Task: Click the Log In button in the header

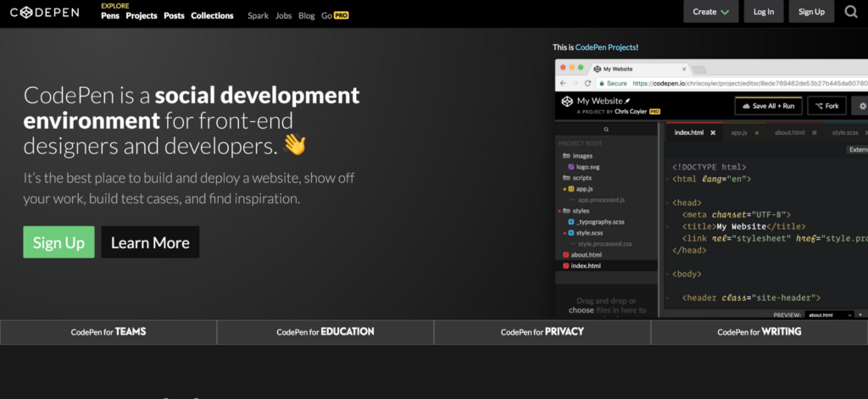Action: [x=764, y=11]
